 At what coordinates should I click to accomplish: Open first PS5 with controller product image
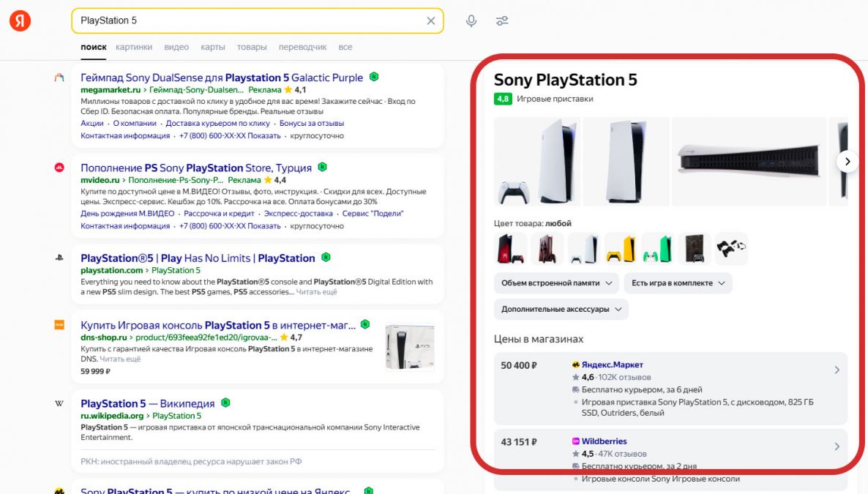pyautogui.click(x=537, y=161)
